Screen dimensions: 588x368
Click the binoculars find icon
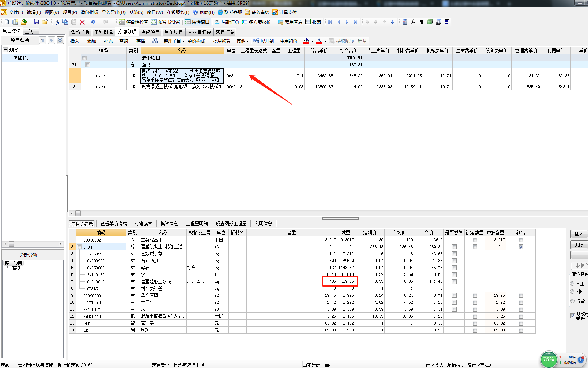point(155,41)
